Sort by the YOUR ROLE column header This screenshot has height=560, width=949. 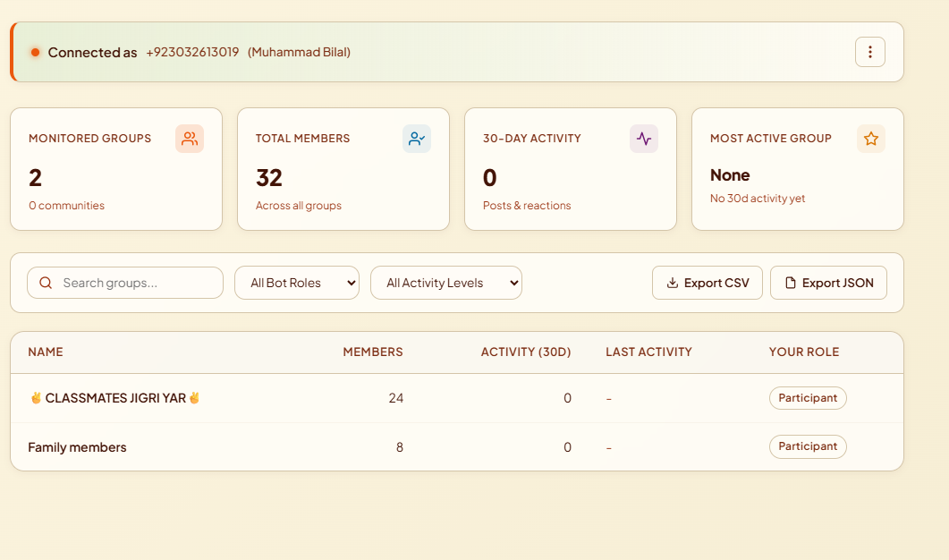click(804, 352)
